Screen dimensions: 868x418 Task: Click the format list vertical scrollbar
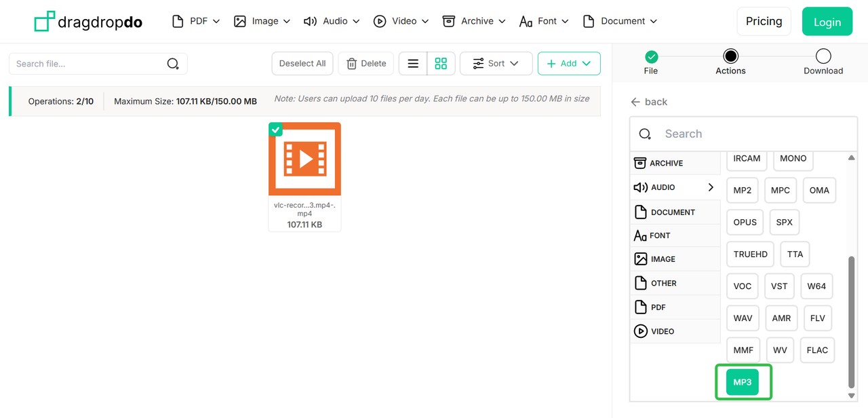[x=852, y=319]
